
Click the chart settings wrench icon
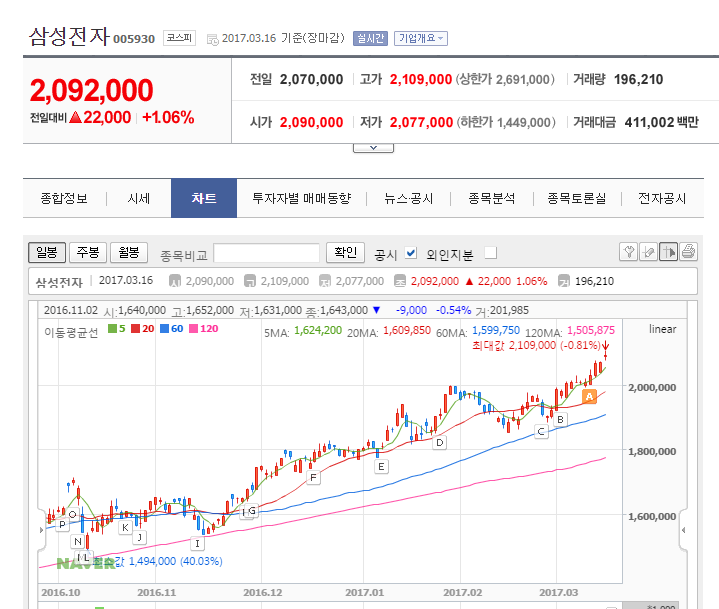[629, 252]
